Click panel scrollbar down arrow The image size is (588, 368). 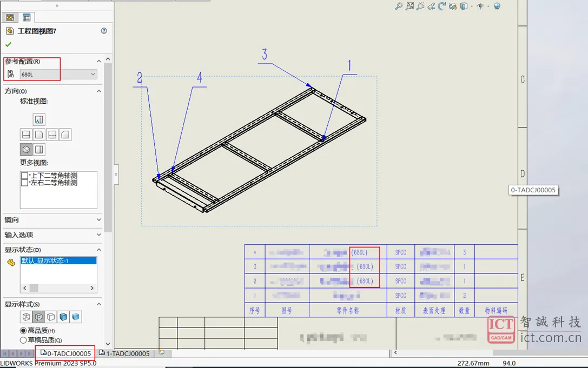coord(108,344)
